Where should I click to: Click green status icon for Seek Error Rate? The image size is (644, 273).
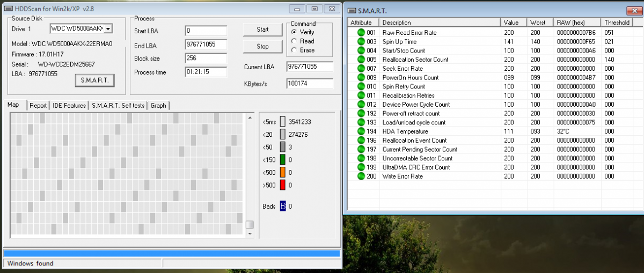tap(361, 69)
